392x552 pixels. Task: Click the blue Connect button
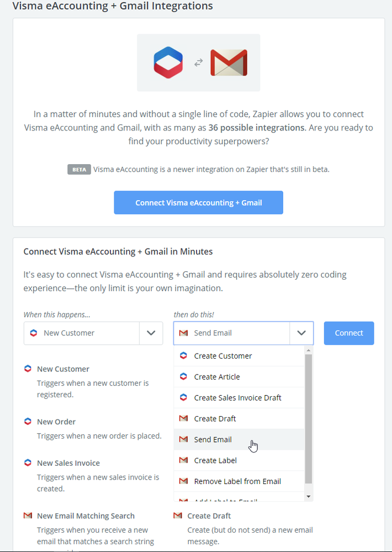click(x=349, y=333)
